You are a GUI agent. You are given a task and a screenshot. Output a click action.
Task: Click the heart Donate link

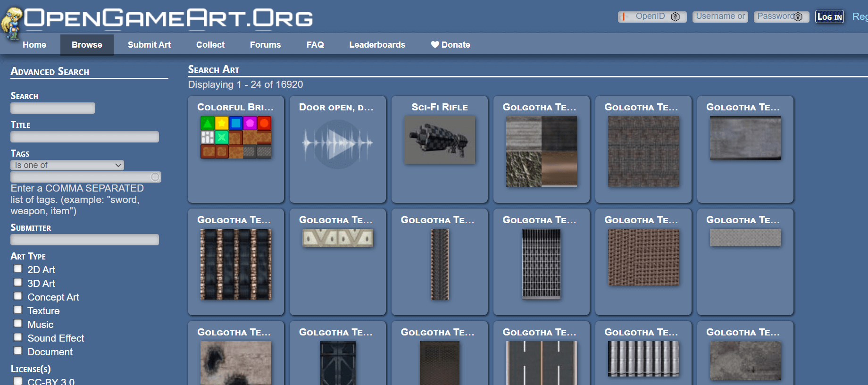pos(450,45)
